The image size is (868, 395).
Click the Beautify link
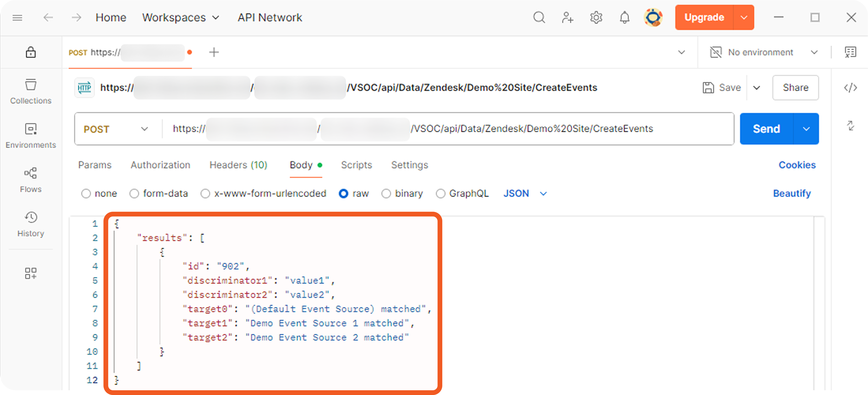click(792, 194)
